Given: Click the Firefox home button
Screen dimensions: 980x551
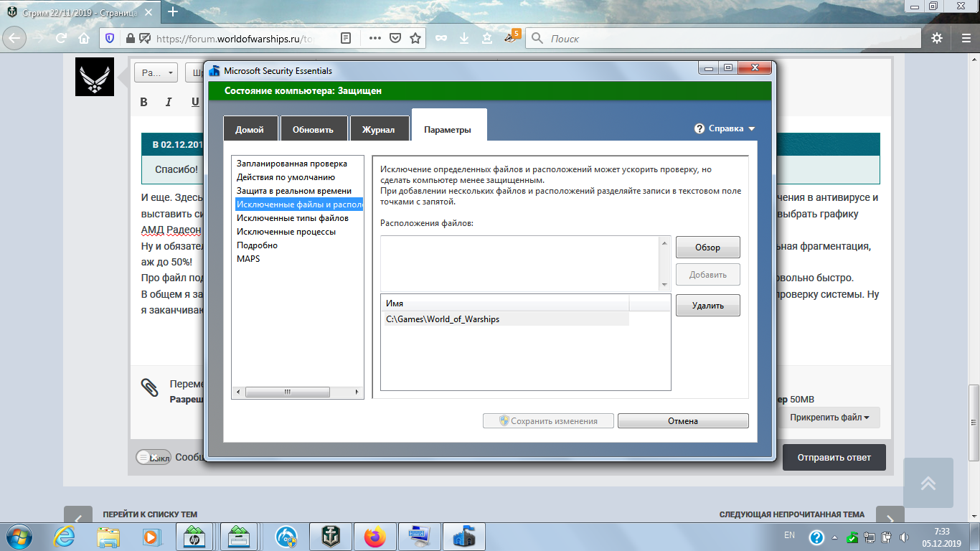Looking at the screenshot, I should (84, 39).
